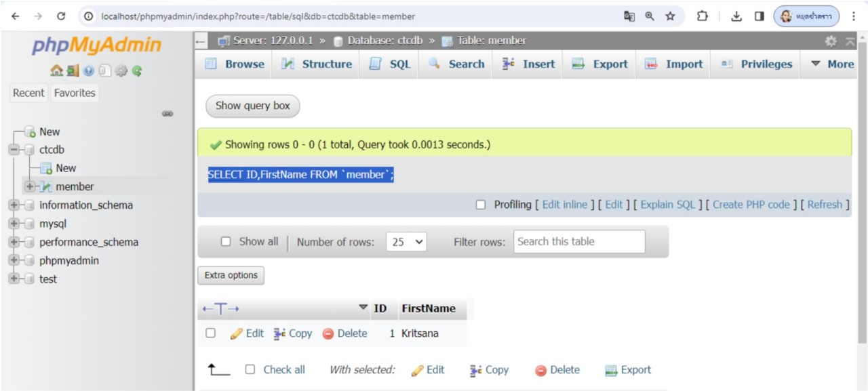Click the pencil Edit icon for row 1
Viewport: 868px width, 391px height.
pyautogui.click(x=236, y=333)
